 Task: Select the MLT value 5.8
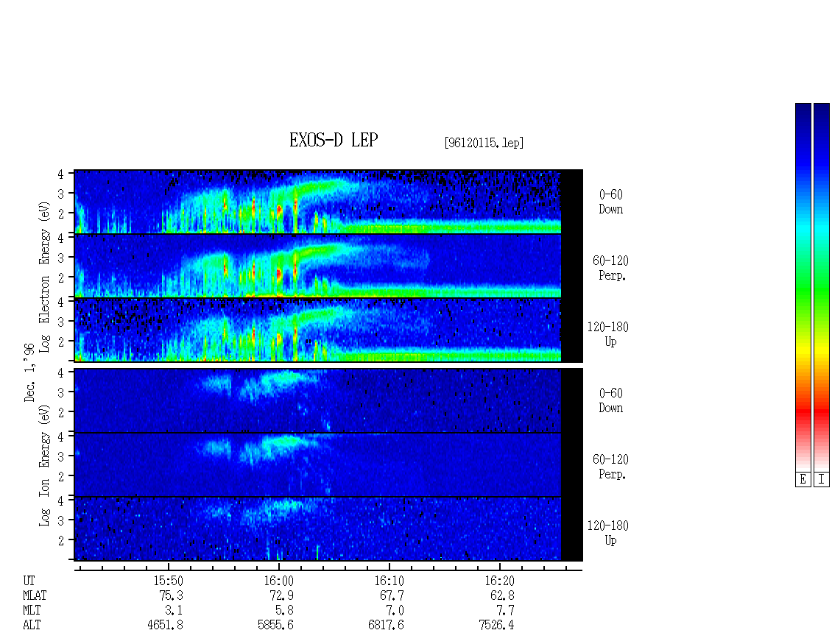coord(284,611)
